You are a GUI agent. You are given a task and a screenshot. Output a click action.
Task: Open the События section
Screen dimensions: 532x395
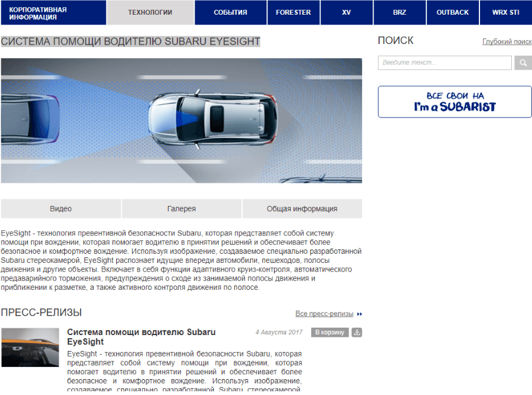pos(231,13)
